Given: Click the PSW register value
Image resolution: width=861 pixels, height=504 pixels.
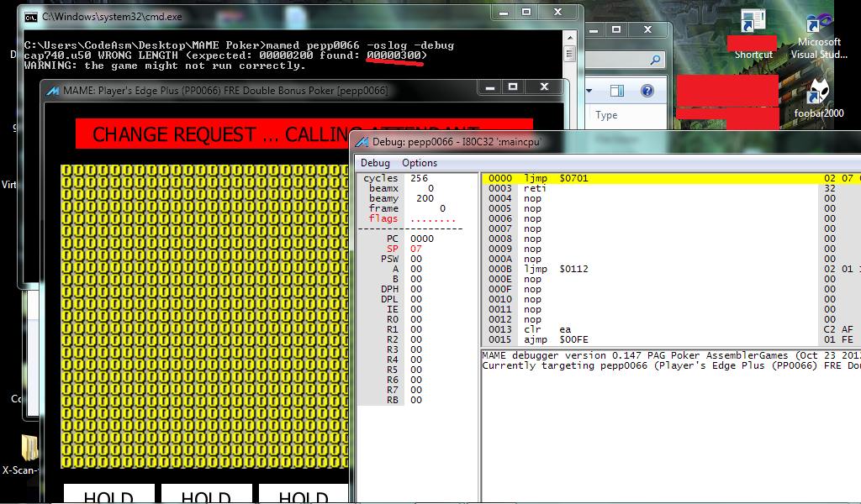Looking at the screenshot, I should [x=415, y=259].
